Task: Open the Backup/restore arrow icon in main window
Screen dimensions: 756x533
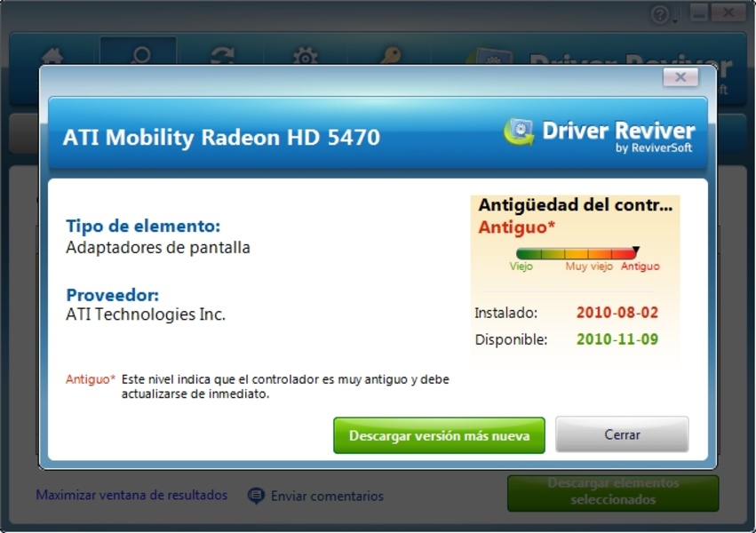Action: click(222, 56)
